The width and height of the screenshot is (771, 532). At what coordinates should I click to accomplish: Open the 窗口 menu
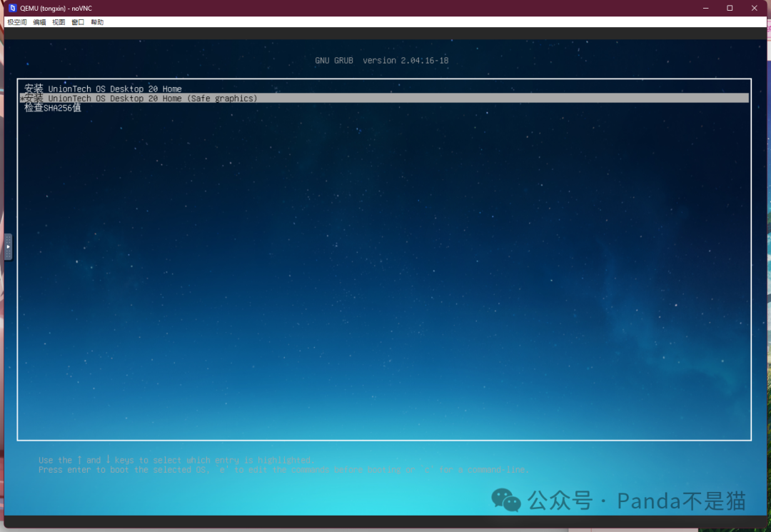click(78, 22)
